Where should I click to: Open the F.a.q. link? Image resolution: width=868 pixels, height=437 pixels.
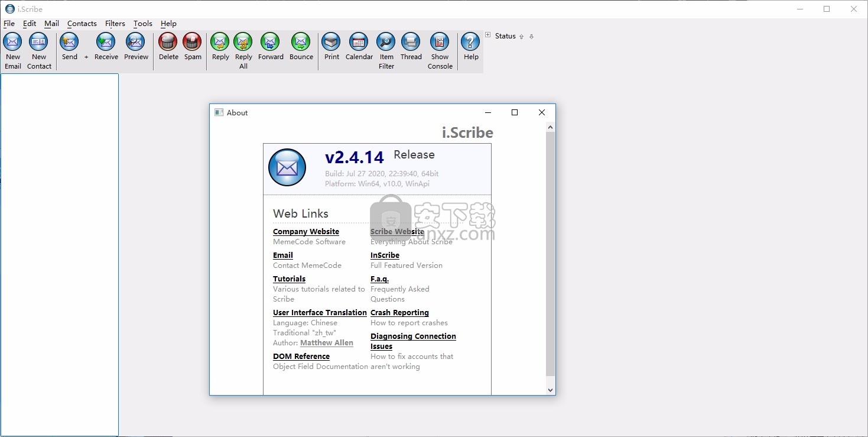[380, 279]
